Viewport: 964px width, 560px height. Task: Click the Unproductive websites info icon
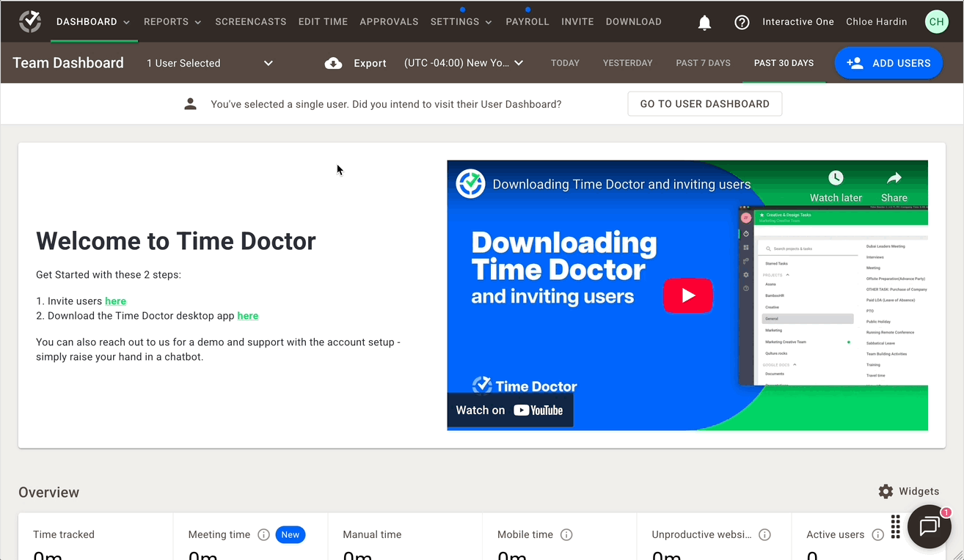point(764,534)
